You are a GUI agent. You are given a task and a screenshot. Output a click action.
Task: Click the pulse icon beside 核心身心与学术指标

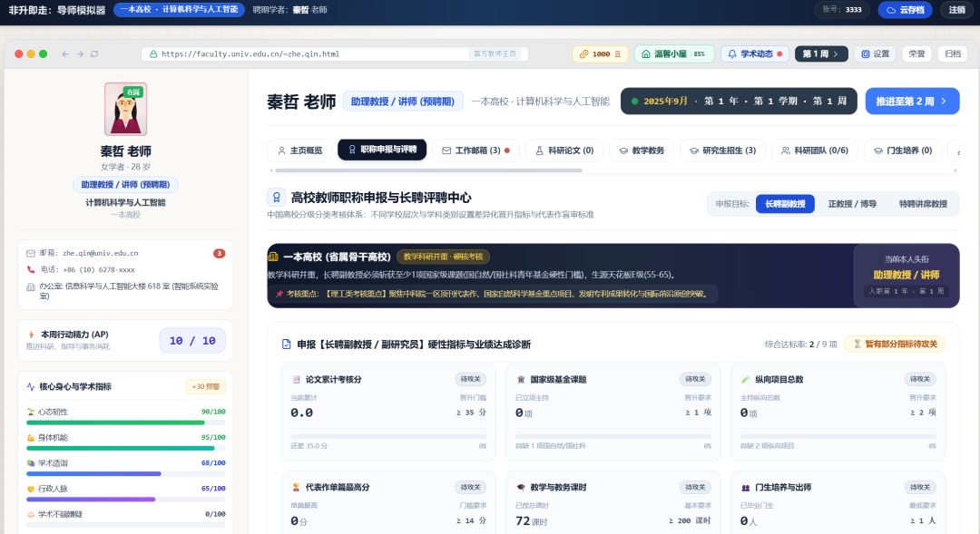(31, 386)
